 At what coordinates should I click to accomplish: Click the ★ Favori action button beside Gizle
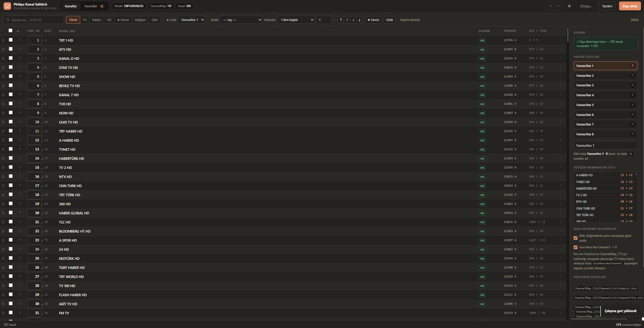coord(373,20)
